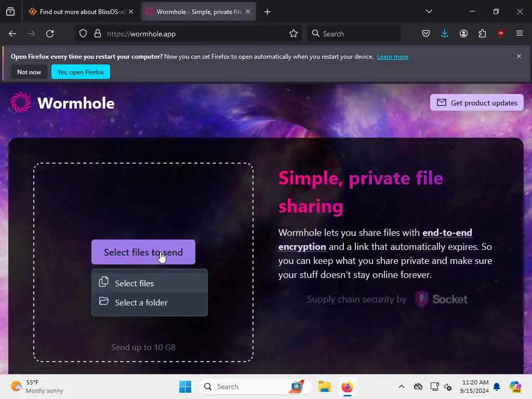This screenshot has height=399, width=532.
Task: Click Select files to send button
Action: point(143,252)
